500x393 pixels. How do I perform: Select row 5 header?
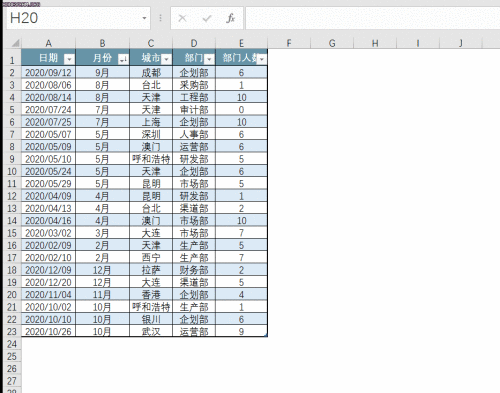[x=12, y=110]
